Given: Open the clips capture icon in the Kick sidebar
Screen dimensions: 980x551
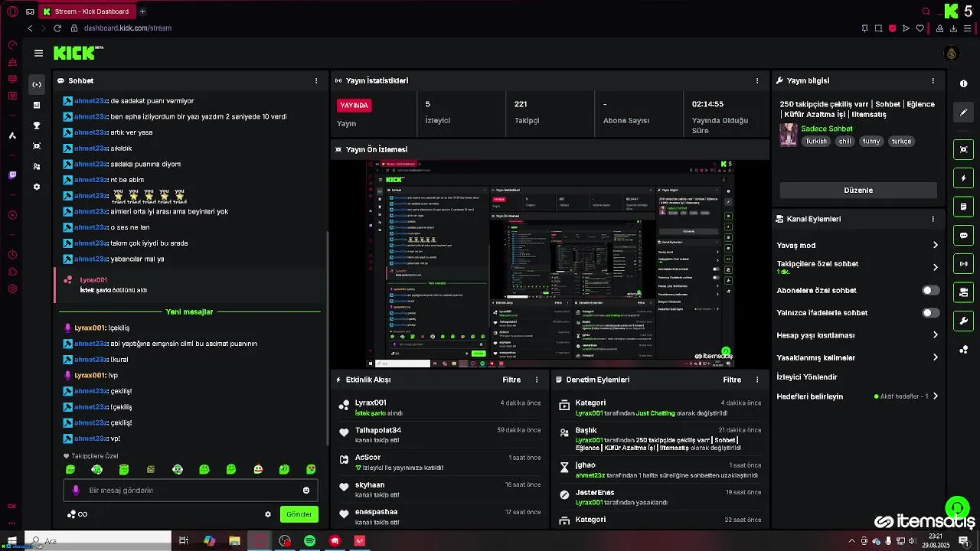Looking at the screenshot, I should click(36, 146).
